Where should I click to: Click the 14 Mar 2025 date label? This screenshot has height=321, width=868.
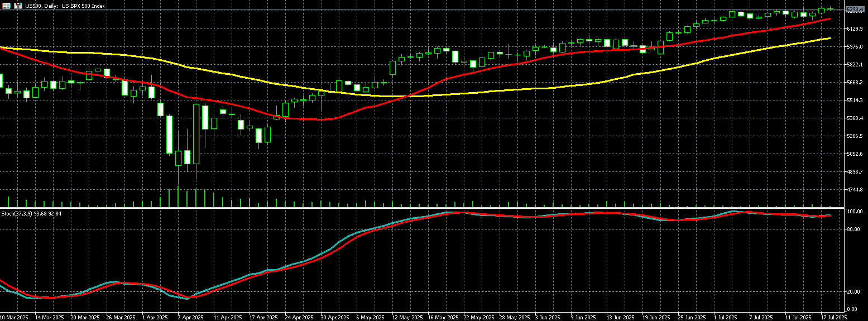pyautogui.click(x=50, y=317)
